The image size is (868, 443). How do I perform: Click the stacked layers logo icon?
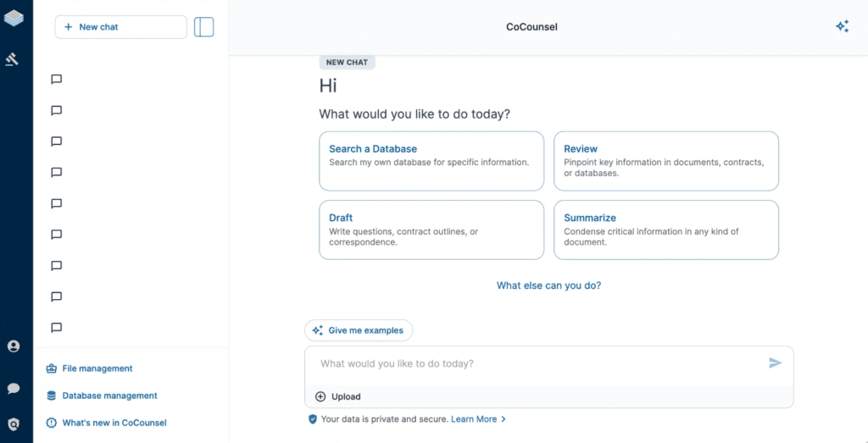coord(14,18)
